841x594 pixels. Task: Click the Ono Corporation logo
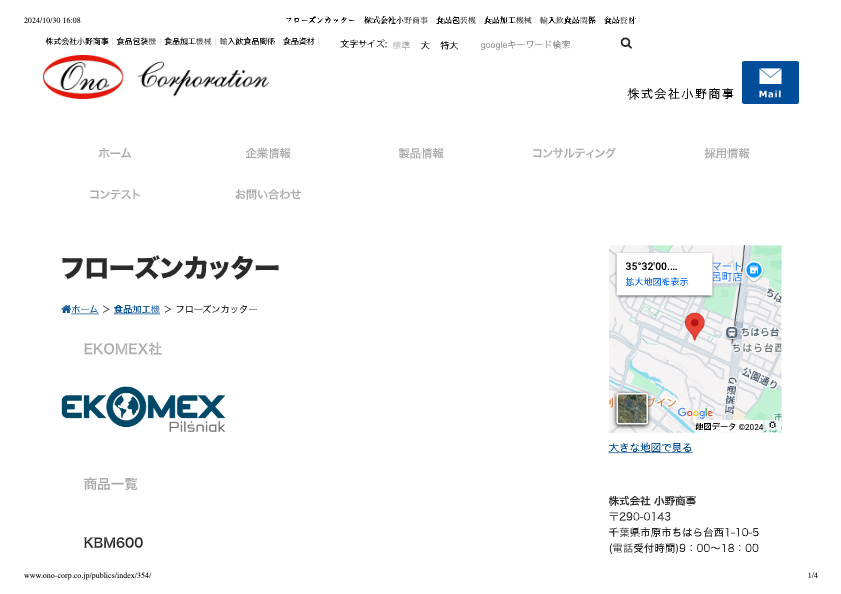click(x=156, y=77)
